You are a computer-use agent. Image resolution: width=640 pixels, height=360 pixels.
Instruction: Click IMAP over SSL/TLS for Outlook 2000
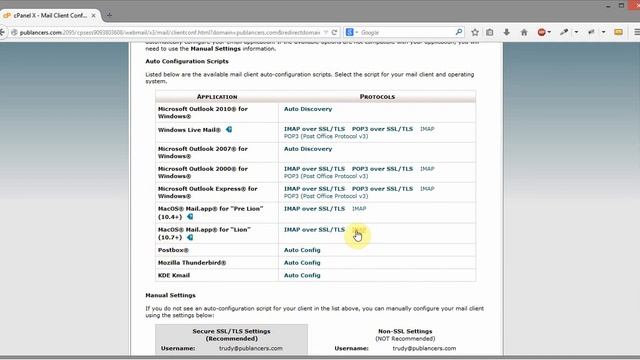tap(314, 169)
